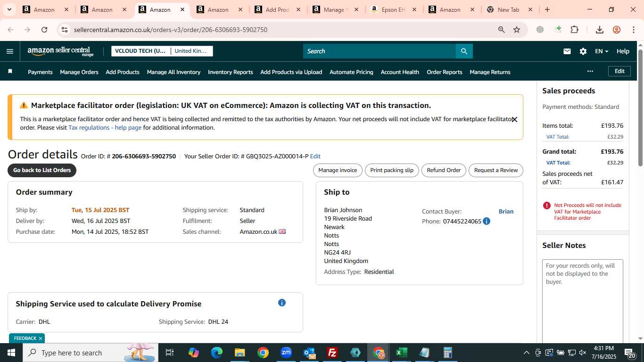Open the Payments menu
This screenshot has height=362, width=644.
click(40, 72)
